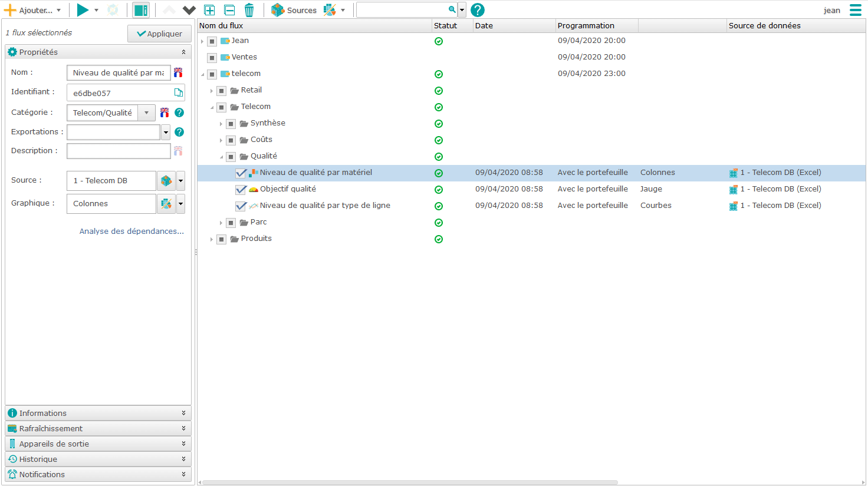Expand the Informations section

tap(98, 413)
